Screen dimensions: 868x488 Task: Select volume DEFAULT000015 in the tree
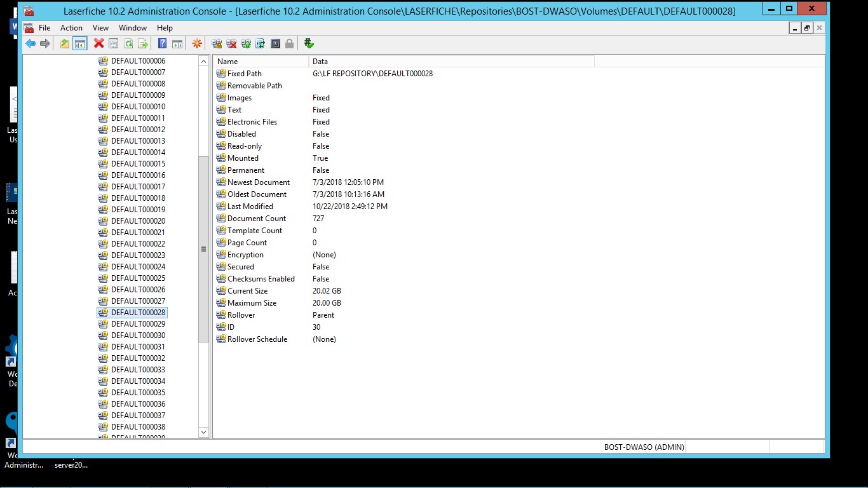pos(138,164)
